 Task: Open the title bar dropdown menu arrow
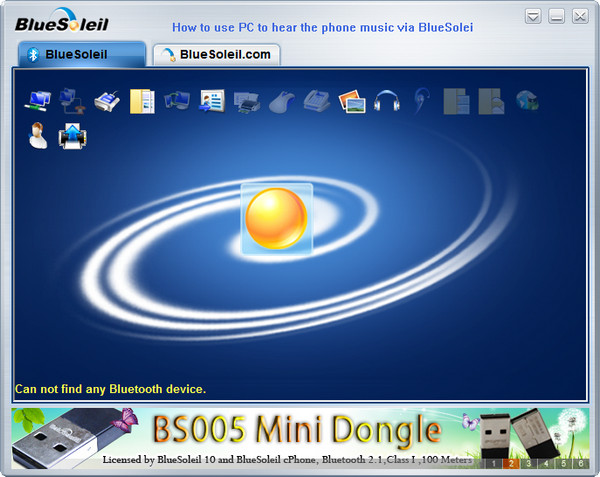[535, 16]
